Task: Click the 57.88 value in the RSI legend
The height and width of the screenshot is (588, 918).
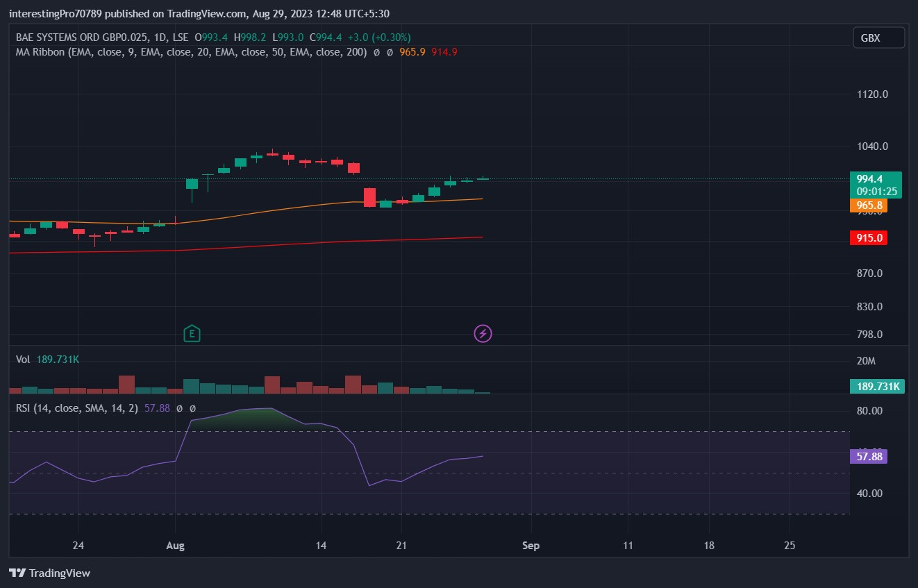Action: pyautogui.click(x=157, y=408)
